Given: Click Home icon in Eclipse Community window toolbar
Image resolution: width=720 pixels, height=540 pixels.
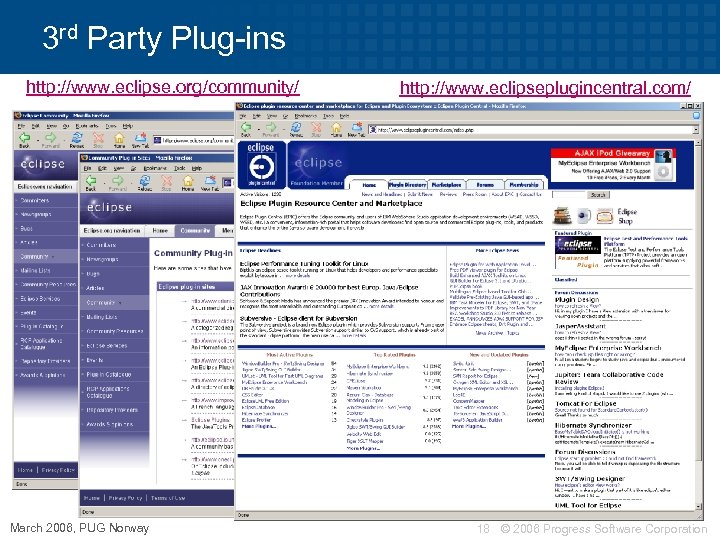Looking at the screenshot, I should click(119, 139).
